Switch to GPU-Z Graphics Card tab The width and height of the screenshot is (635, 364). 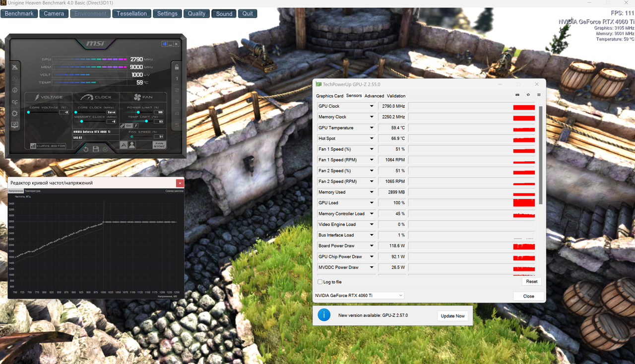(x=329, y=96)
